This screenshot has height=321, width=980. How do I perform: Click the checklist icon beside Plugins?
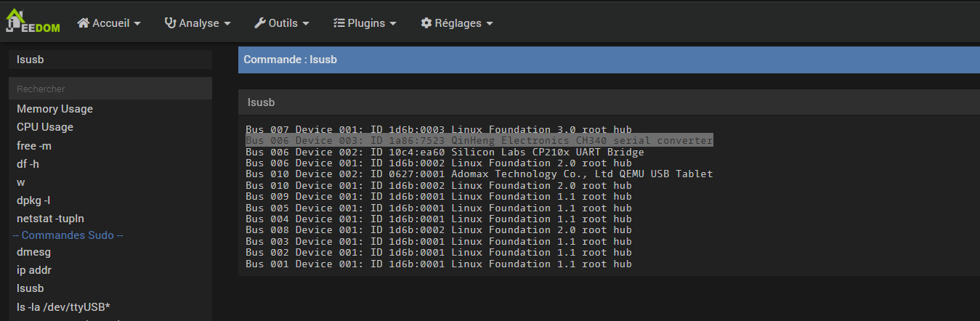coord(339,23)
